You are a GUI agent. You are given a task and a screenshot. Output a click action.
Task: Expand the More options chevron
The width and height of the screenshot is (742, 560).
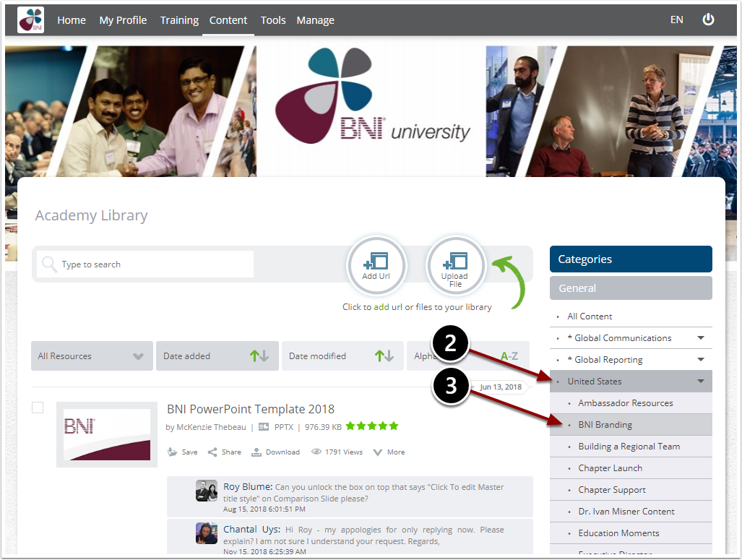pyautogui.click(x=378, y=452)
